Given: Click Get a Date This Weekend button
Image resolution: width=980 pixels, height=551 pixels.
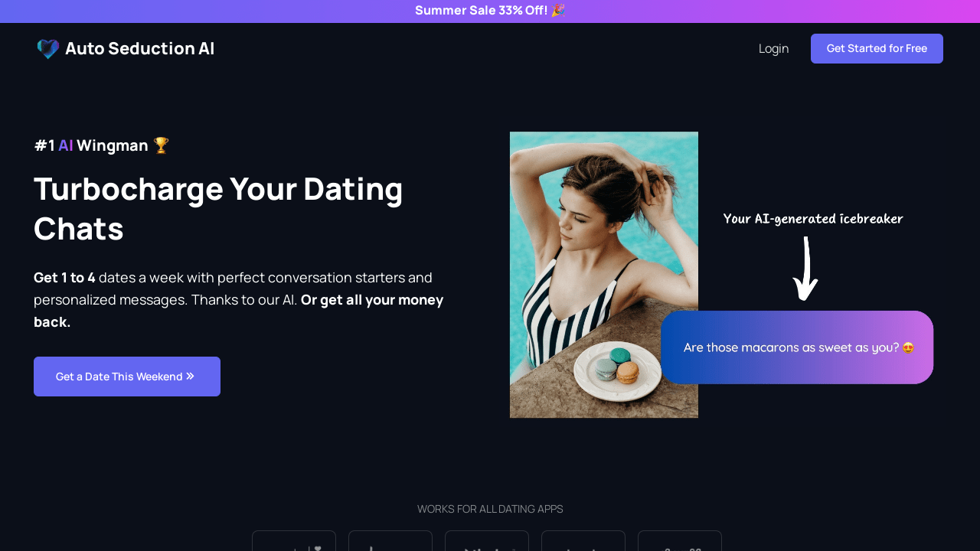Looking at the screenshot, I should pyautogui.click(x=127, y=377).
